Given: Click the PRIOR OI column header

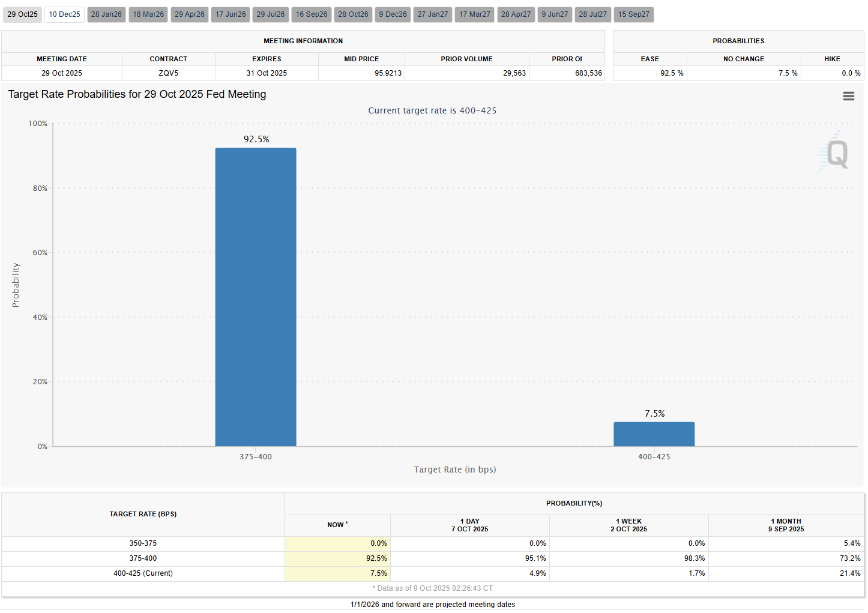Looking at the screenshot, I should coord(567,59).
